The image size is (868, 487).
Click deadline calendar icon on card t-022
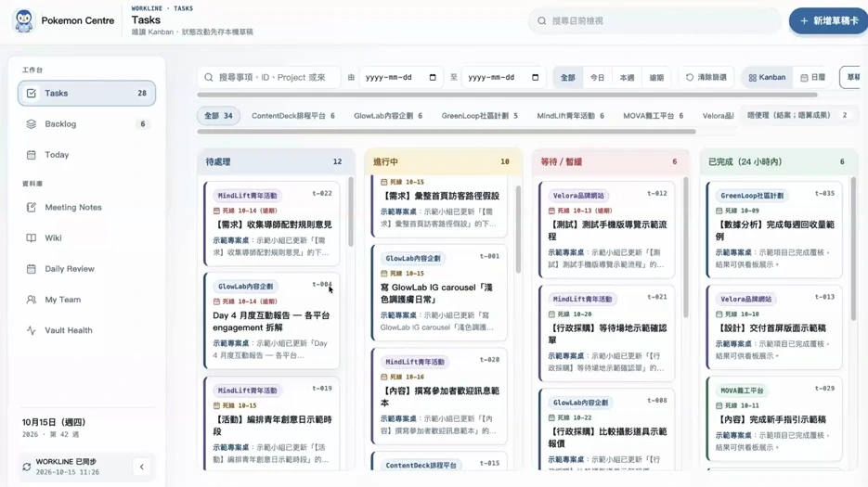click(216, 211)
